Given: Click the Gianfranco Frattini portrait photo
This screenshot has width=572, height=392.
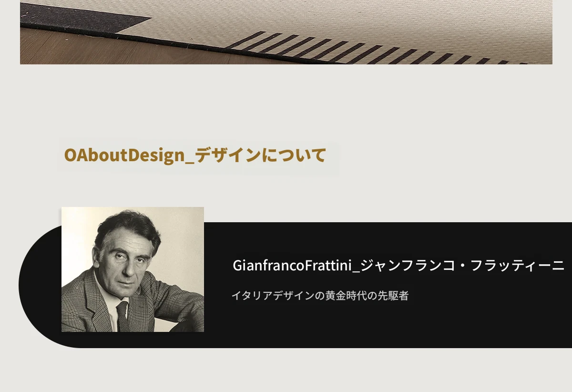Looking at the screenshot, I should (133, 269).
